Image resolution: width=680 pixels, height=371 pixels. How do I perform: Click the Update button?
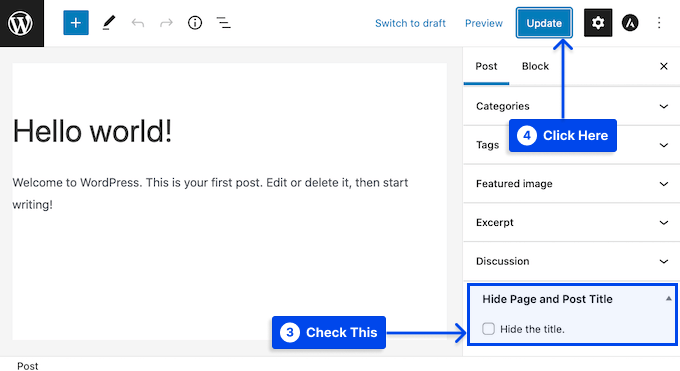click(x=544, y=23)
